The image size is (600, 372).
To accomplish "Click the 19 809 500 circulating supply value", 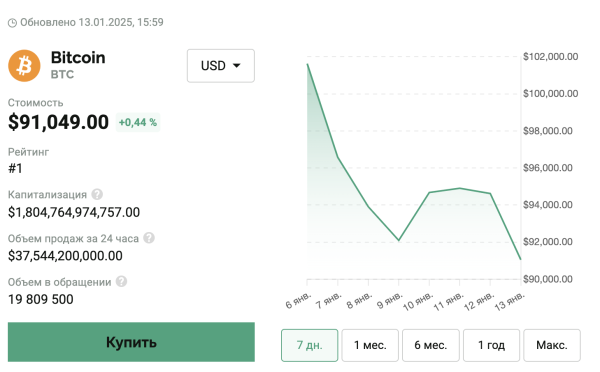I will pyautogui.click(x=41, y=299).
